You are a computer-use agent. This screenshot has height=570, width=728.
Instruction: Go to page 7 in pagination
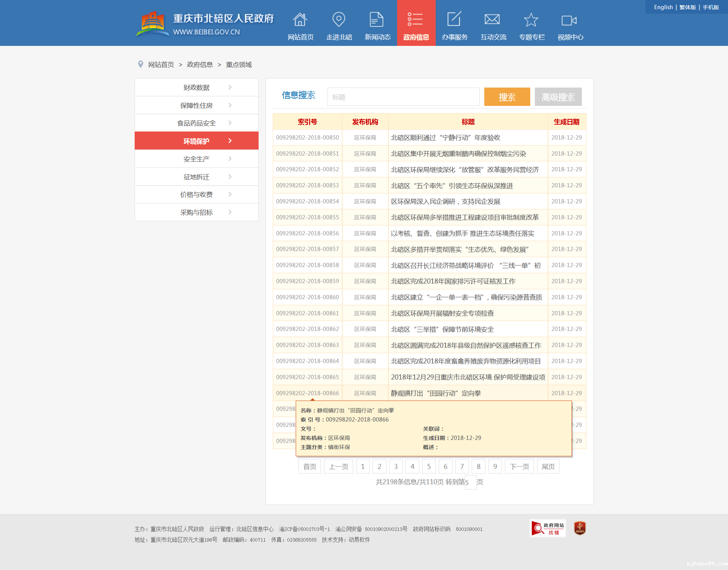[462, 466]
